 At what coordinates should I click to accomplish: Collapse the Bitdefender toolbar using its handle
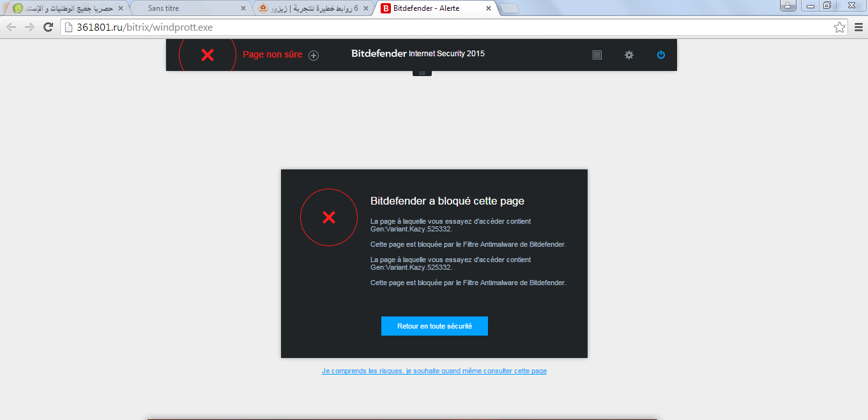point(422,73)
